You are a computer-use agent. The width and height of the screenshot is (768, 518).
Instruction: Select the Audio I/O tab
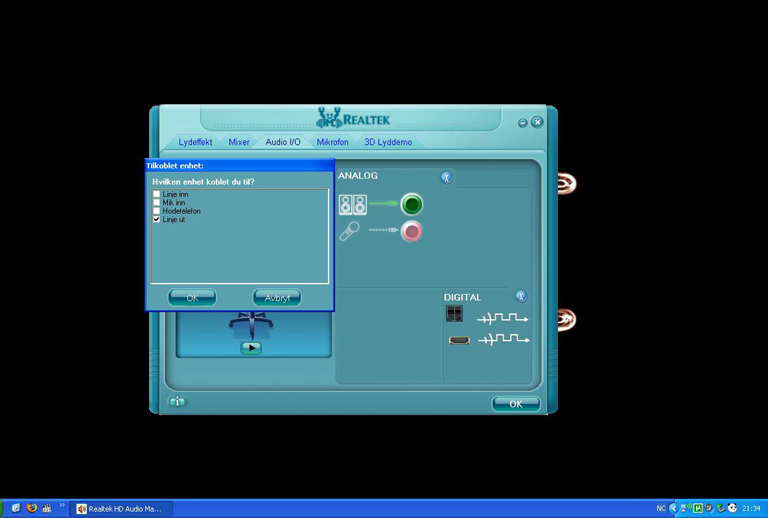283,142
